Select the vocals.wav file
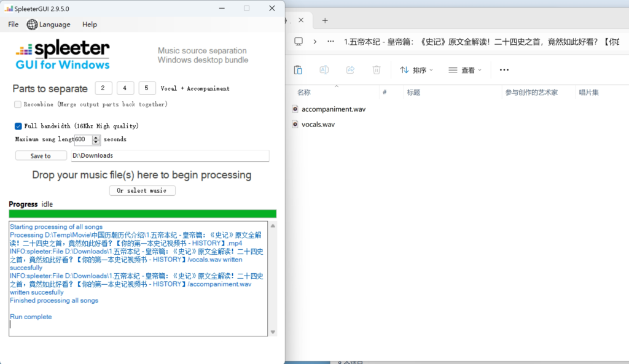 coord(318,125)
